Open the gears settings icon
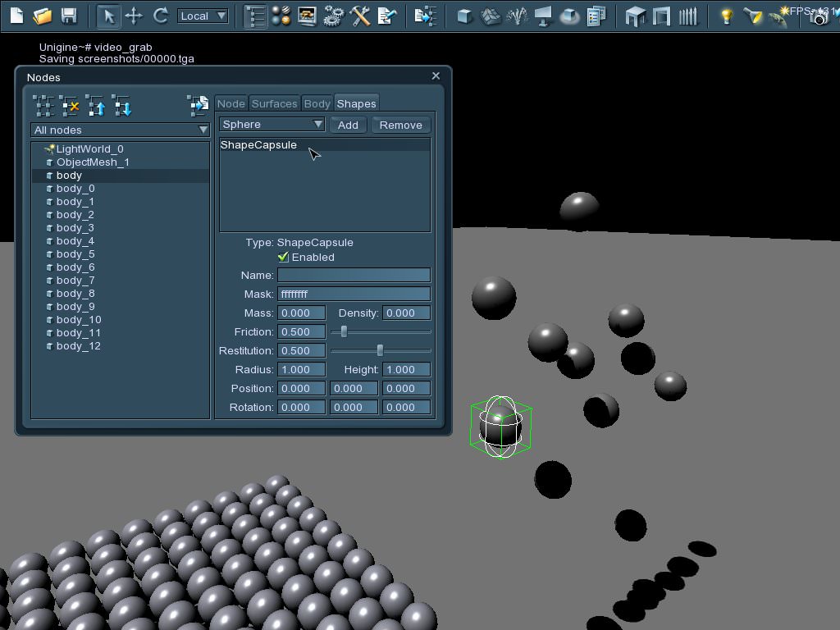 [x=333, y=16]
